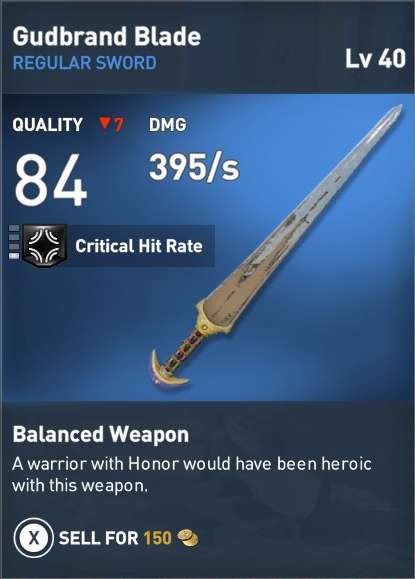This screenshot has width=415, height=579.
Task: Click the gold coins icon
Action: (x=188, y=538)
